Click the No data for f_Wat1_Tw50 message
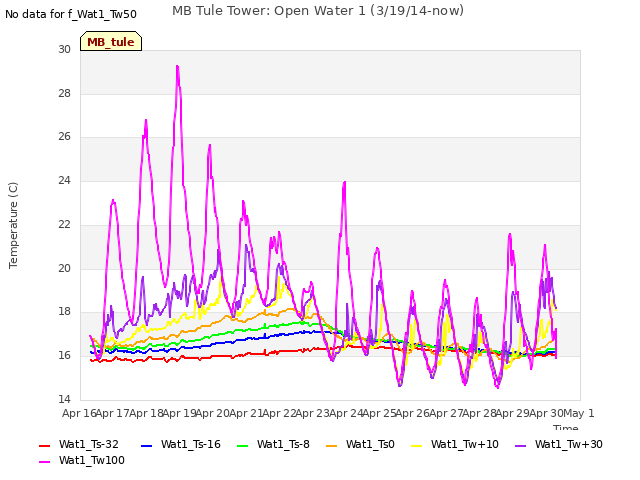This screenshot has width=640, height=480. click(71, 14)
